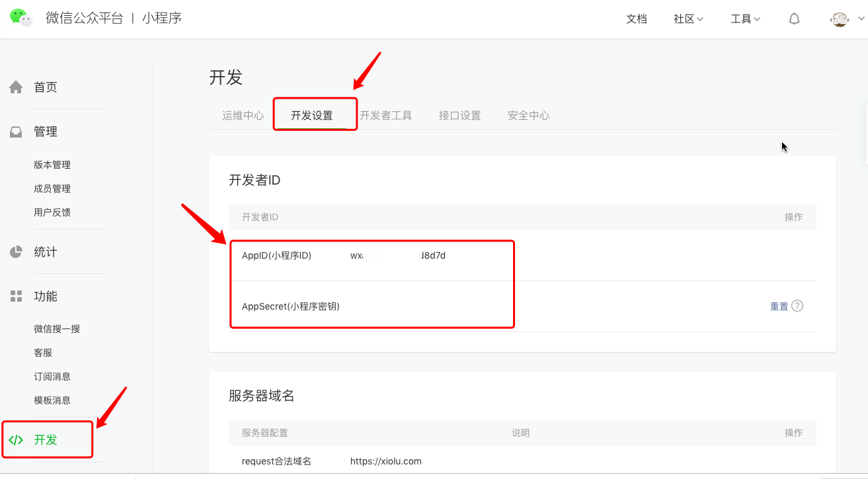Viewport: 868px width, 479px height.
Task: Click the 功能 section label
Action: click(x=46, y=296)
